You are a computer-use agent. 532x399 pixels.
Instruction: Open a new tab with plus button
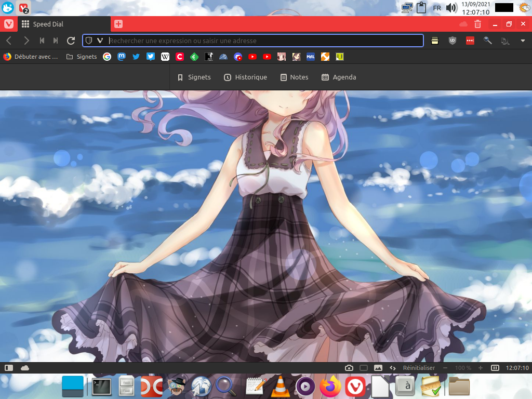[118, 24]
